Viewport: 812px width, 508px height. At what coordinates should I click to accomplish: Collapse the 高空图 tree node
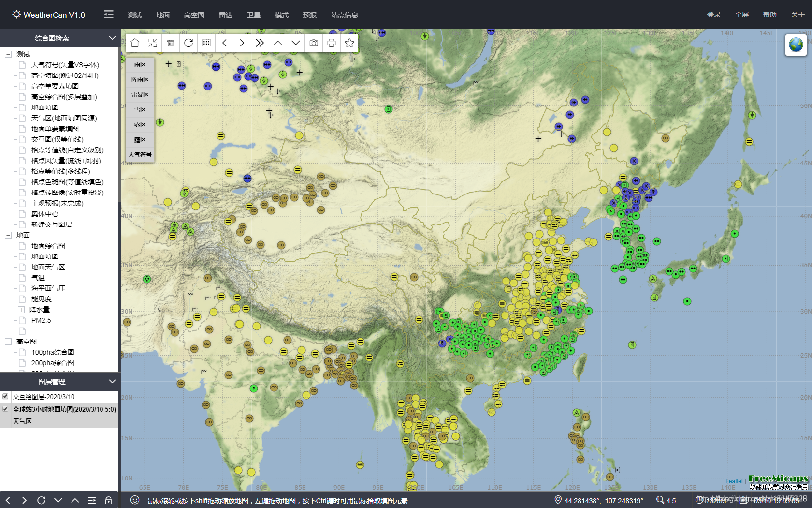pos(8,342)
